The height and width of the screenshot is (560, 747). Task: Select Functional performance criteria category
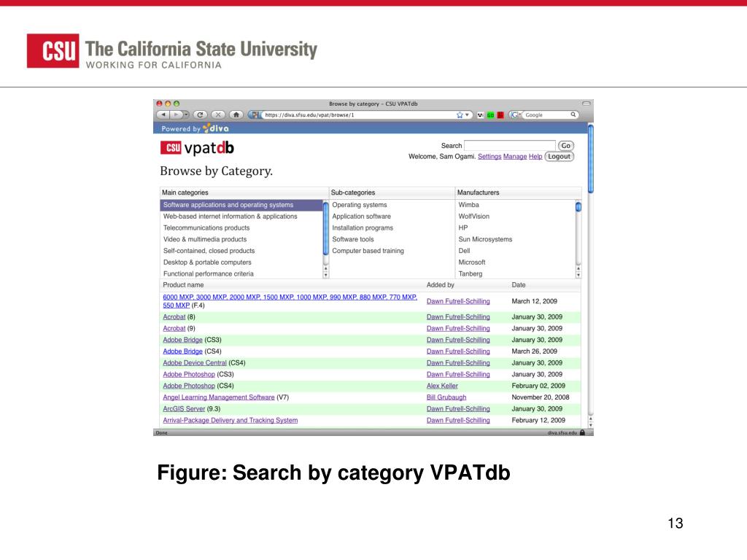241,273
